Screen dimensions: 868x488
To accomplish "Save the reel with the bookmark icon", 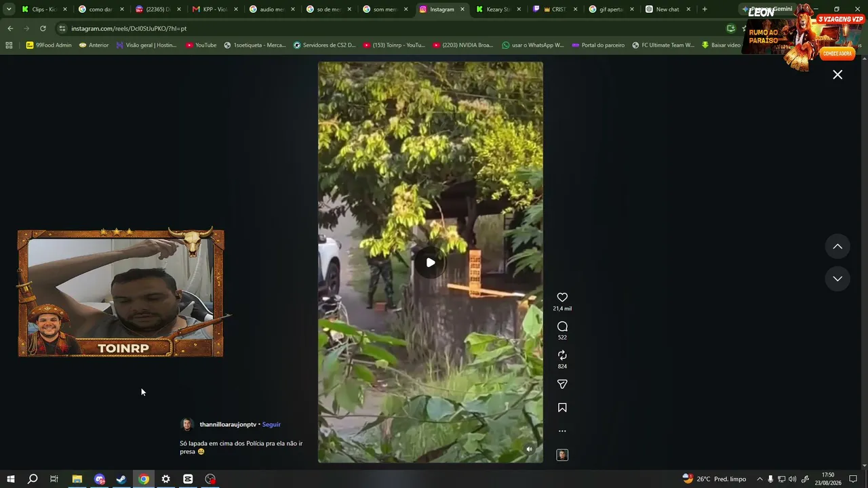I will tap(562, 408).
